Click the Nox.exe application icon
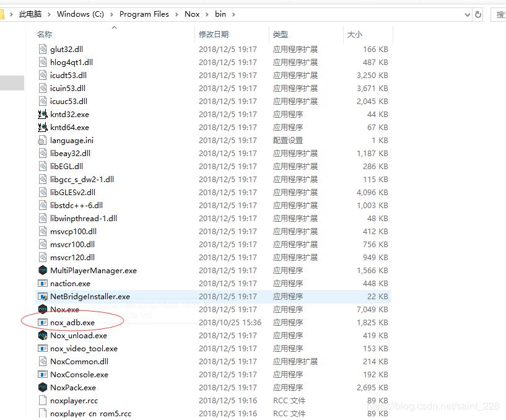The height and width of the screenshot is (420, 506). point(43,309)
